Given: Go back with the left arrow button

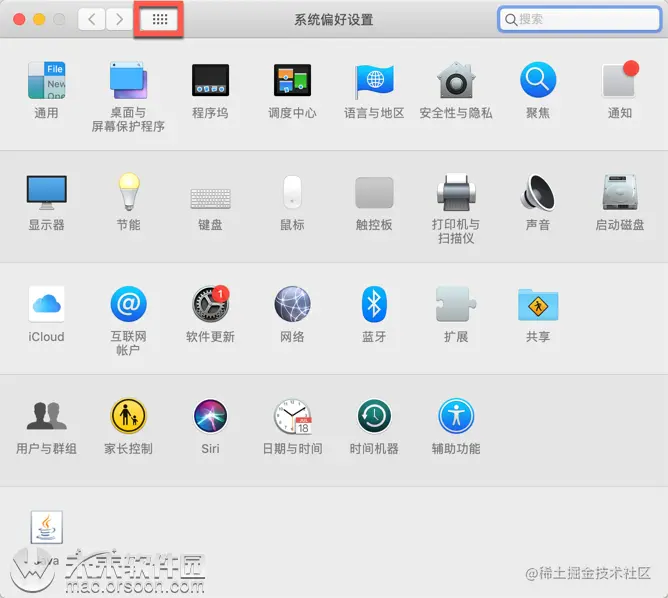Looking at the screenshot, I should pos(92,19).
